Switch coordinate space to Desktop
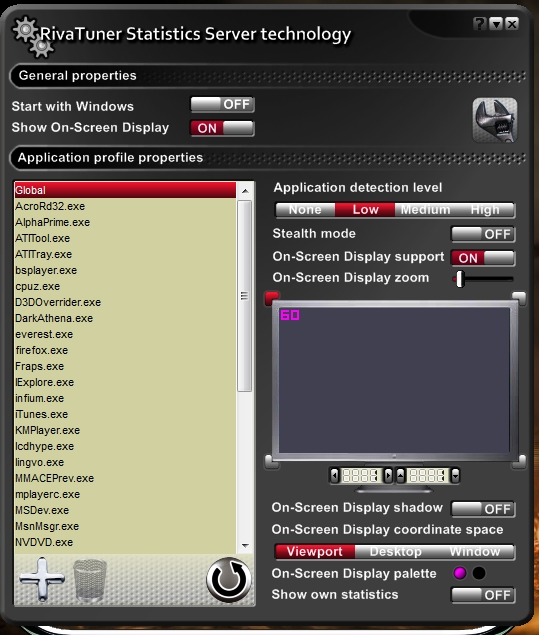The height and width of the screenshot is (635, 539). pos(395,552)
